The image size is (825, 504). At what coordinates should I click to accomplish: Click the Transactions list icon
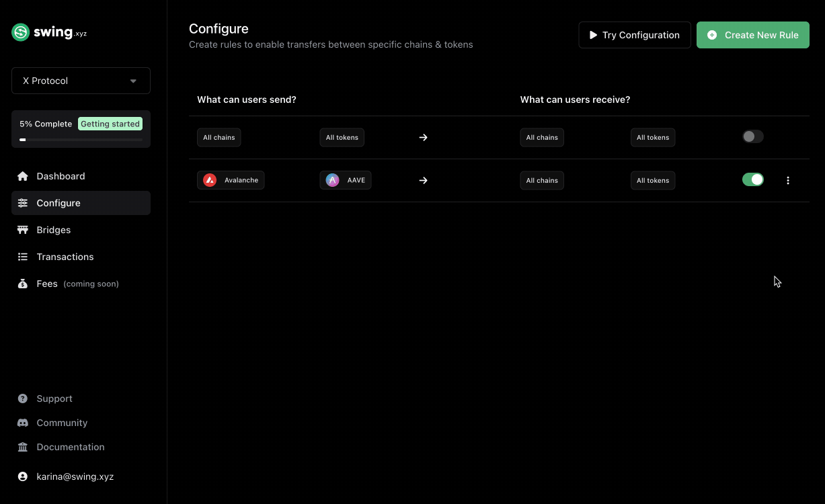point(23,257)
